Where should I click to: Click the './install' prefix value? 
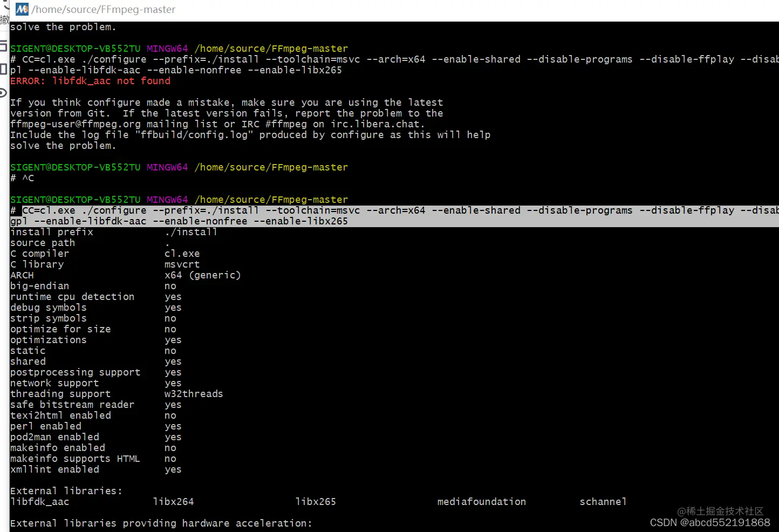pyautogui.click(x=191, y=232)
